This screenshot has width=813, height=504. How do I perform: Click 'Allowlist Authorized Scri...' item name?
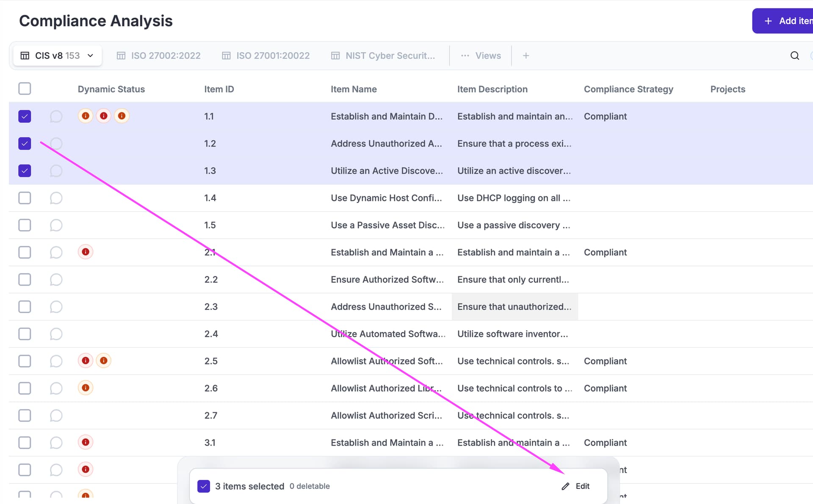coord(386,416)
